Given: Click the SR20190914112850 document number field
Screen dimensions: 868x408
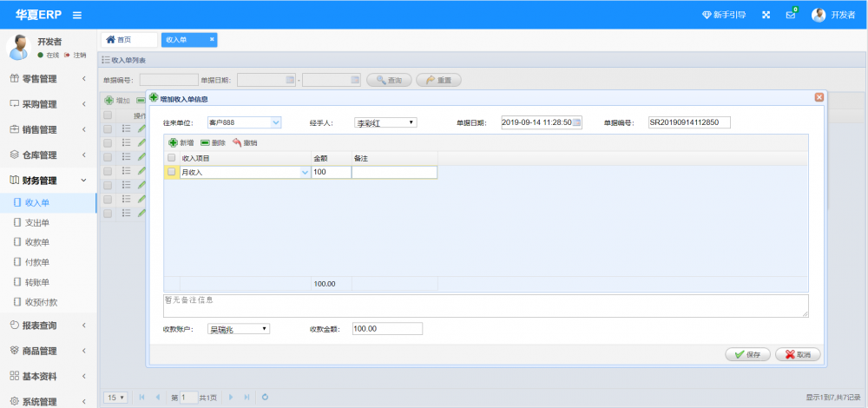Looking at the screenshot, I should pos(690,122).
